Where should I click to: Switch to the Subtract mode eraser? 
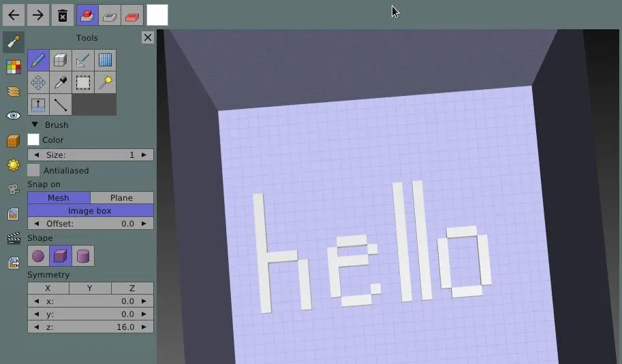(110, 15)
